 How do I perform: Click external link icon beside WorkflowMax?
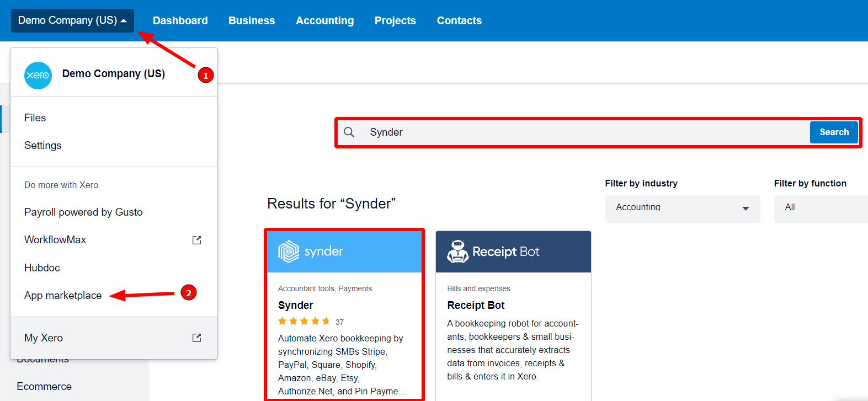(196, 240)
